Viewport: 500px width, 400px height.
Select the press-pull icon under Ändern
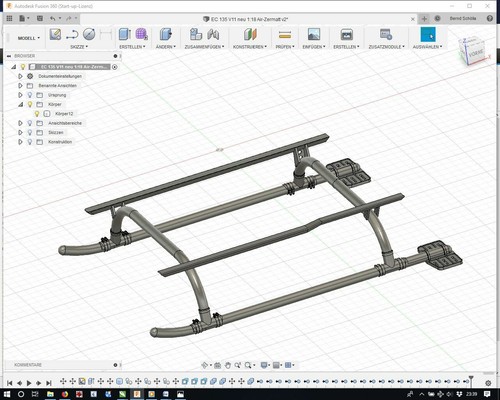[x=165, y=34]
